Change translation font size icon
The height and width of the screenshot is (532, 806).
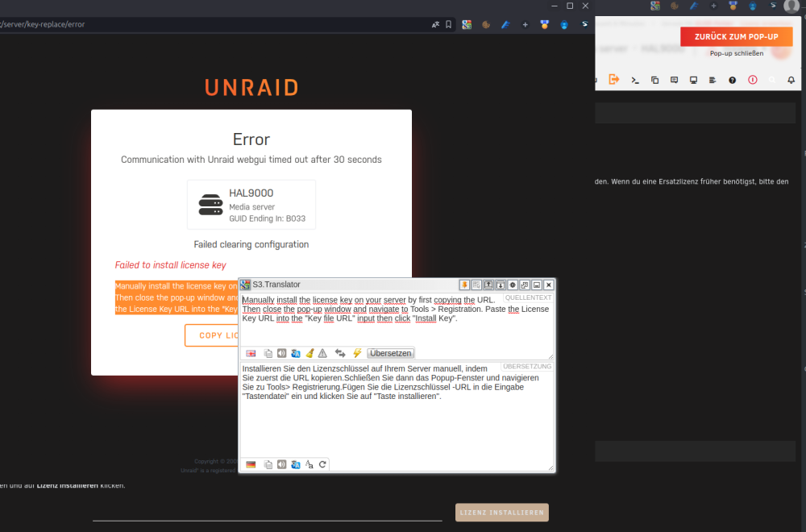[310, 464]
